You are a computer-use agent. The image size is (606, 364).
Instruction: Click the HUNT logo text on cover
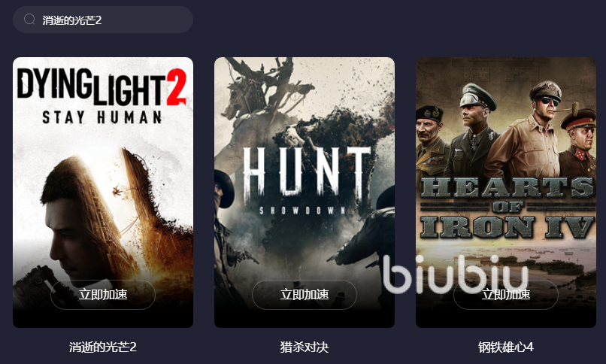(307, 172)
